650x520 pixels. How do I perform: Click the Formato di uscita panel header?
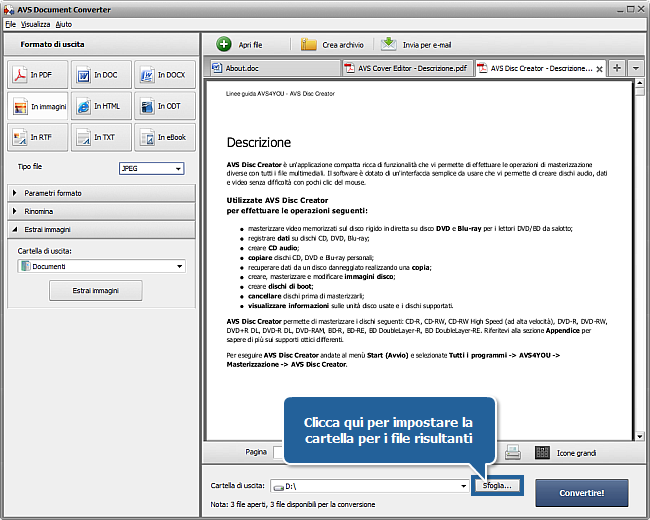[x=101, y=44]
